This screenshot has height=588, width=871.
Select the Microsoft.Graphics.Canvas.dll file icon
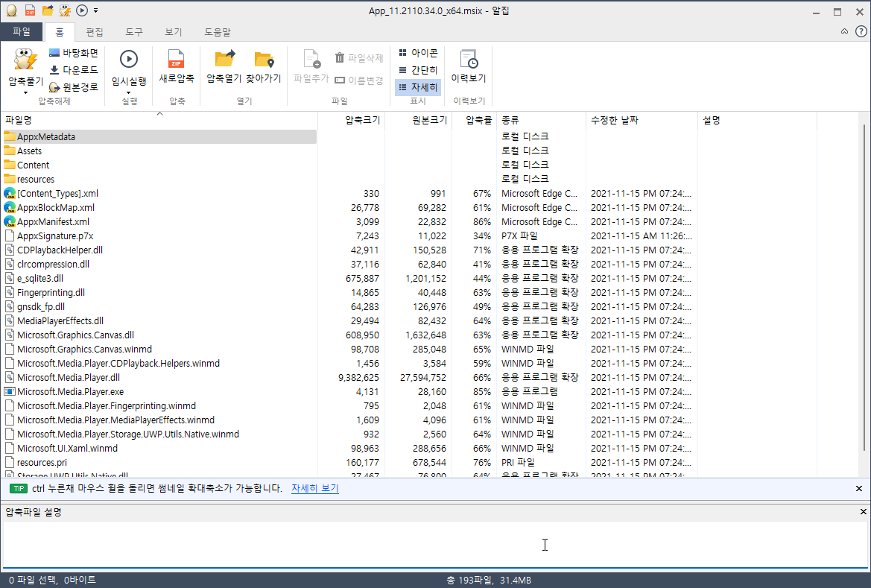(10, 335)
